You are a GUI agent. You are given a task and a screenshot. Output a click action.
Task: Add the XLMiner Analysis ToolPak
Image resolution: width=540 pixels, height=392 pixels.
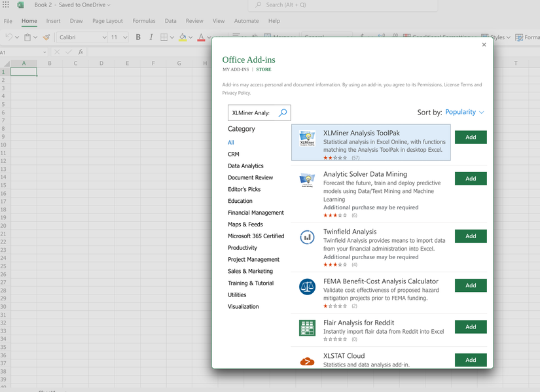point(471,137)
